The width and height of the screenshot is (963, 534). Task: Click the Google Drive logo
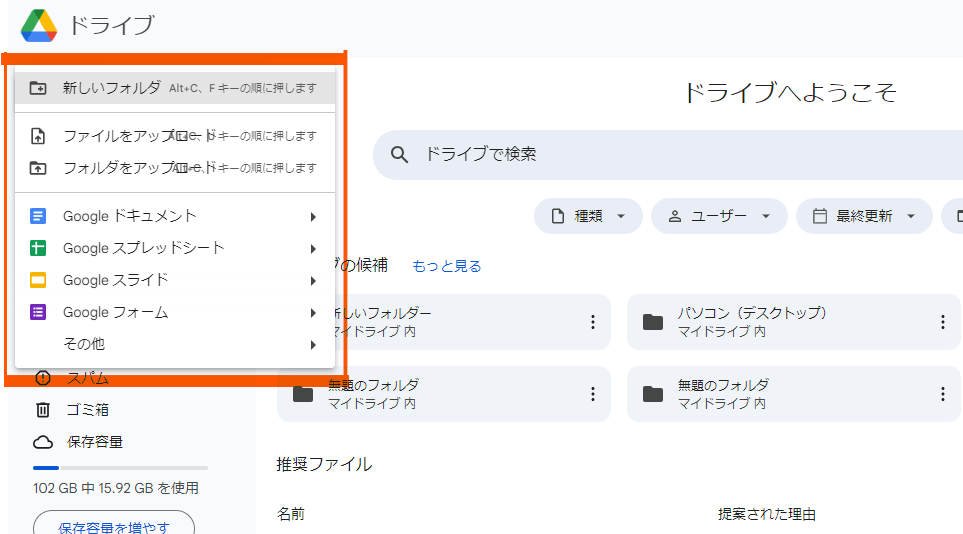(39, 26)
